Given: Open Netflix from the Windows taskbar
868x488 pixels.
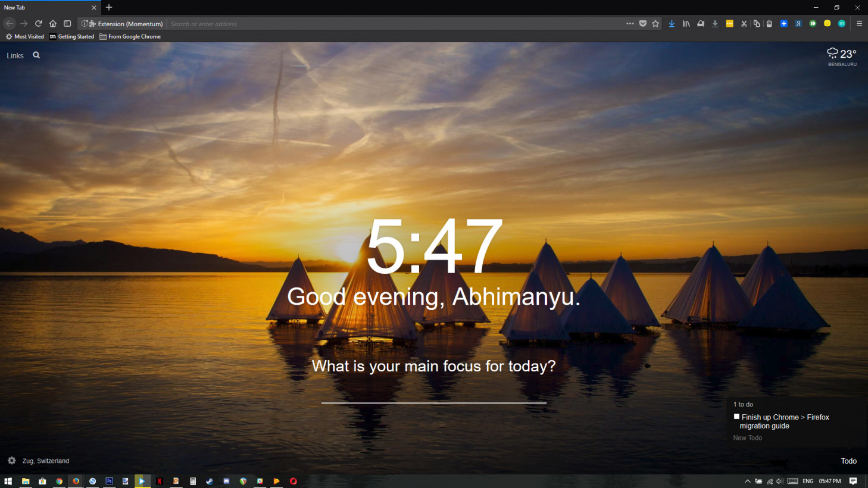Looking at the screenshot, I should (159, 481).
